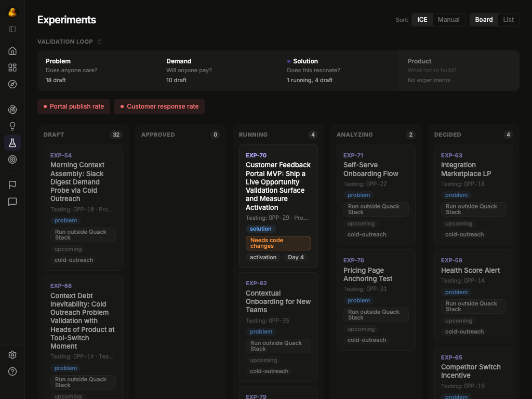The height and width of the screenshot is (399, 532).
Task: Open the Experiments flask icon in sidebar
Action: pyautogui.click(x=12, y=142)
